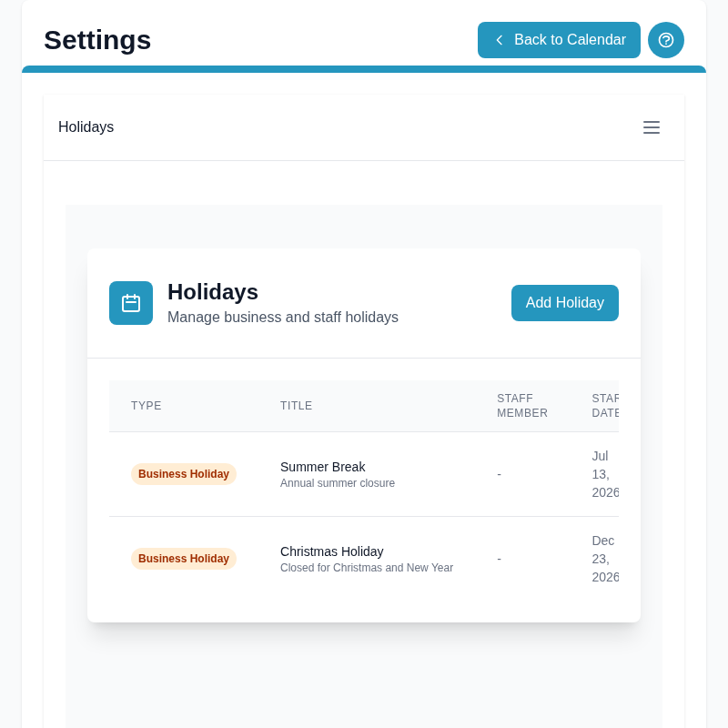The width and height of the screenshot is (728, 728).
Task: Select the Business Holiday badge for Christmas Holiday
Action: (183, 559)
